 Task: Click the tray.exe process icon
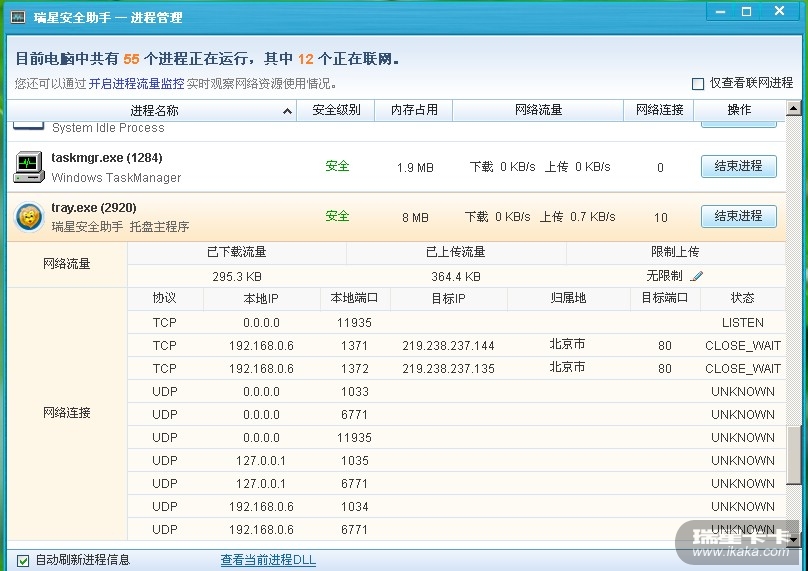[x=28, y=217]
